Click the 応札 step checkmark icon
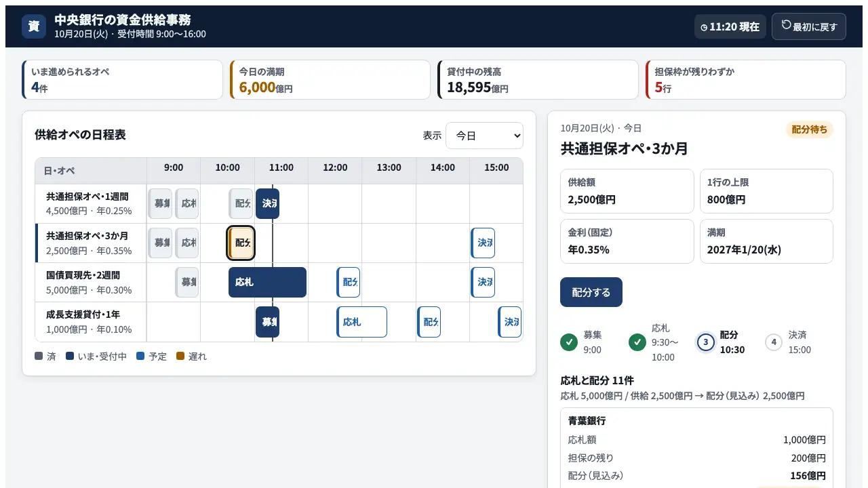Image resolution: width=868 pixels, height=488 pixels. click(x=637, y=342)
